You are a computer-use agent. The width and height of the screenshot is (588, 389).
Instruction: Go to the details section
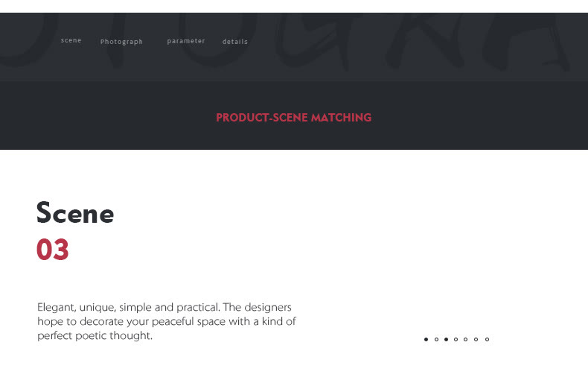pyautogui.click(x=235, y=42)
